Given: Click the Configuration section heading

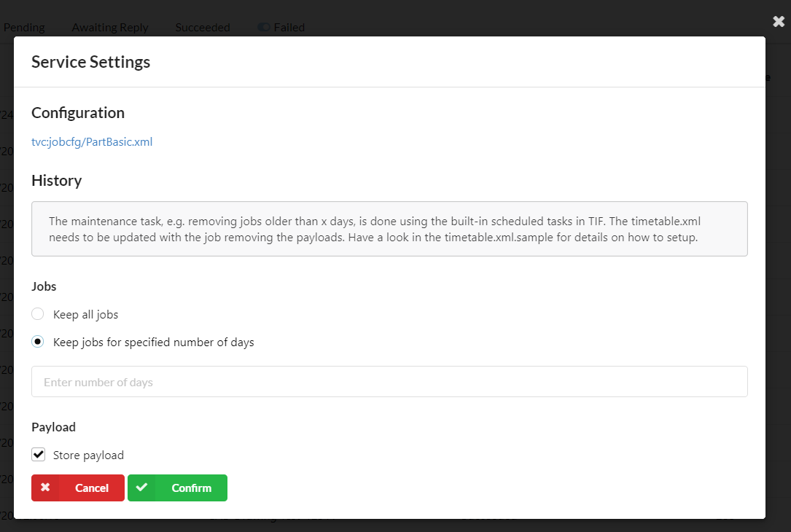Looking at the screenshot, I should (78, 113).
